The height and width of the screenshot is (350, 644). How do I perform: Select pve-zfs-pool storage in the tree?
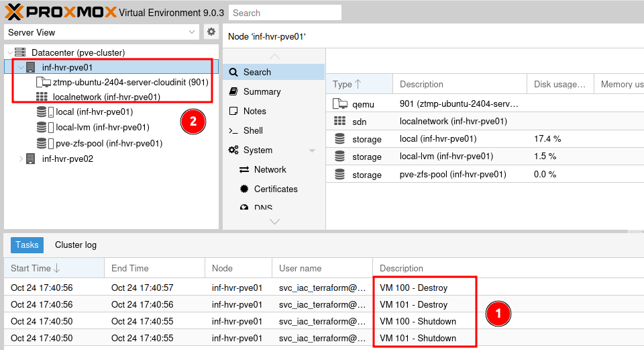pos(109,143)
